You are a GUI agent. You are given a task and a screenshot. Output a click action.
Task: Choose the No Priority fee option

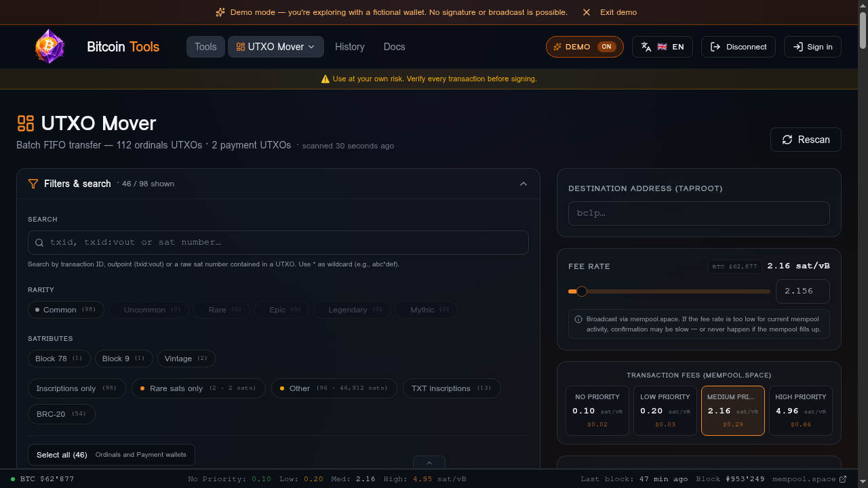[597, 411]
